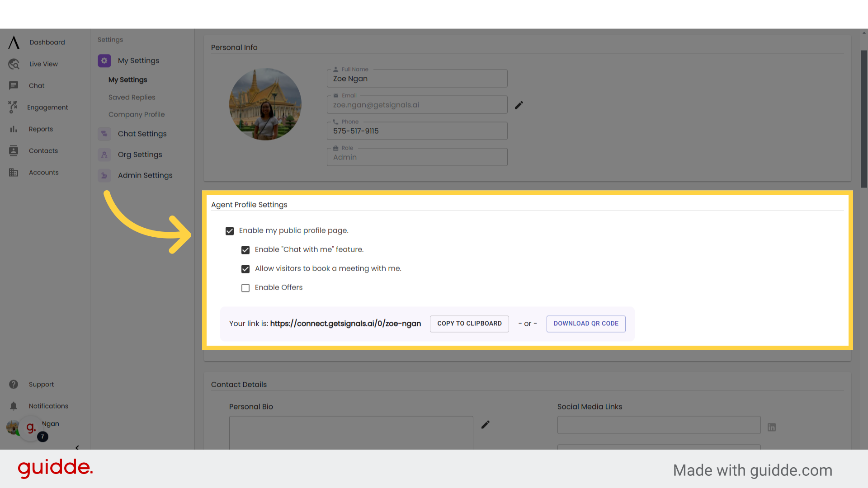This screenshot has width=868, height=488.
Task: Click the Full Name input field
Action: (x=417, y=79)
